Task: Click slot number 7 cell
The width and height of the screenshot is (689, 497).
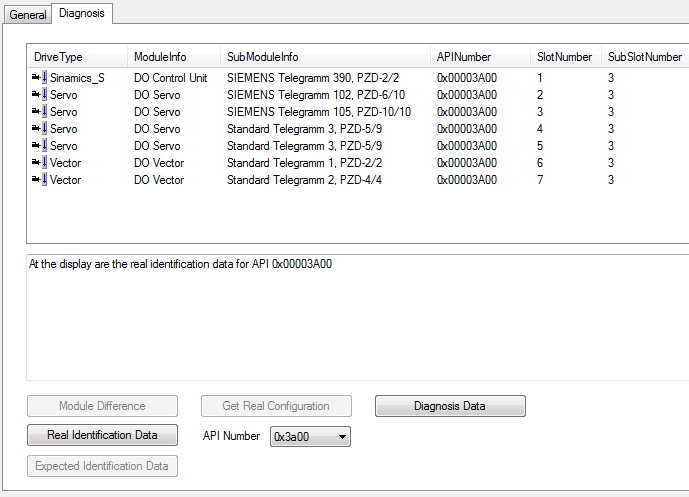Action: pos(540,180)
